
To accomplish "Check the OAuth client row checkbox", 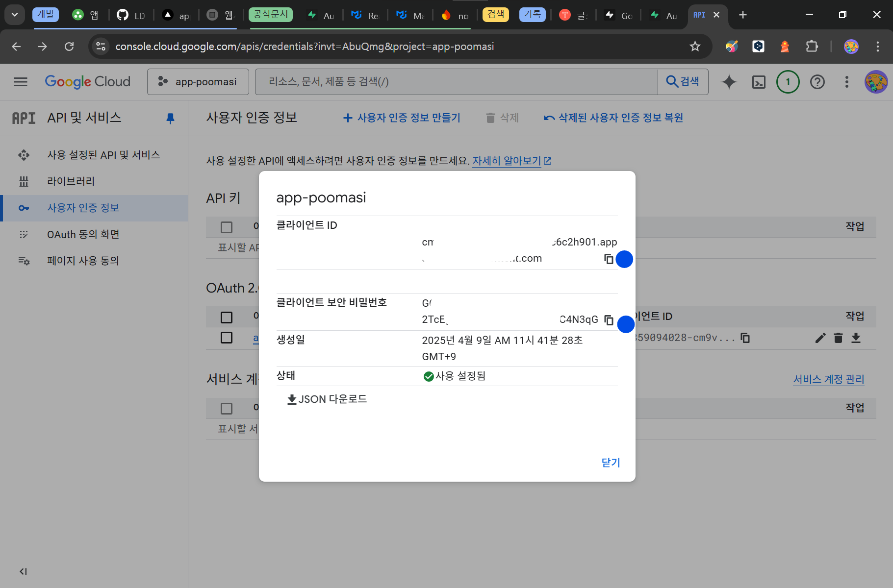I will (227, 338).
